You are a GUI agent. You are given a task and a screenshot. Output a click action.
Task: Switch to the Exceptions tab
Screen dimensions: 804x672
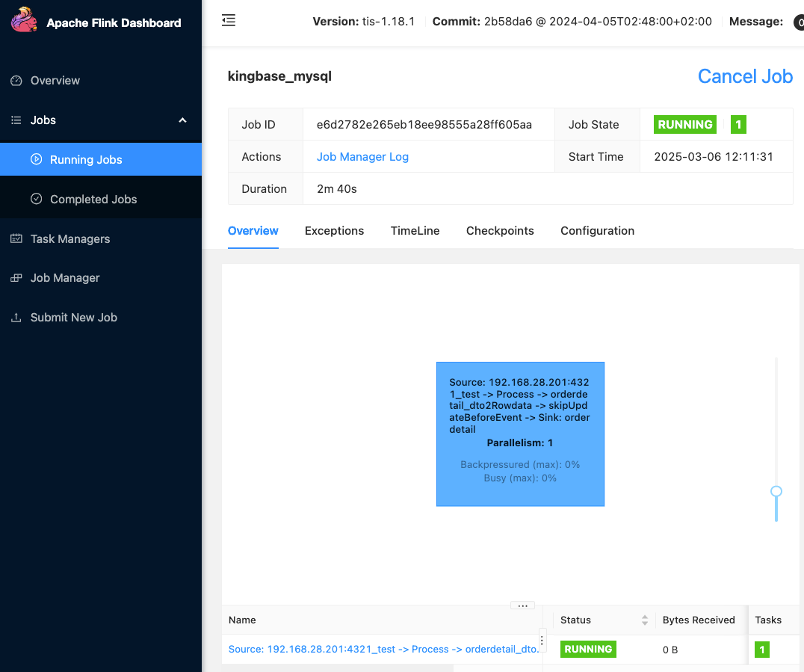[x=334, y=231]
